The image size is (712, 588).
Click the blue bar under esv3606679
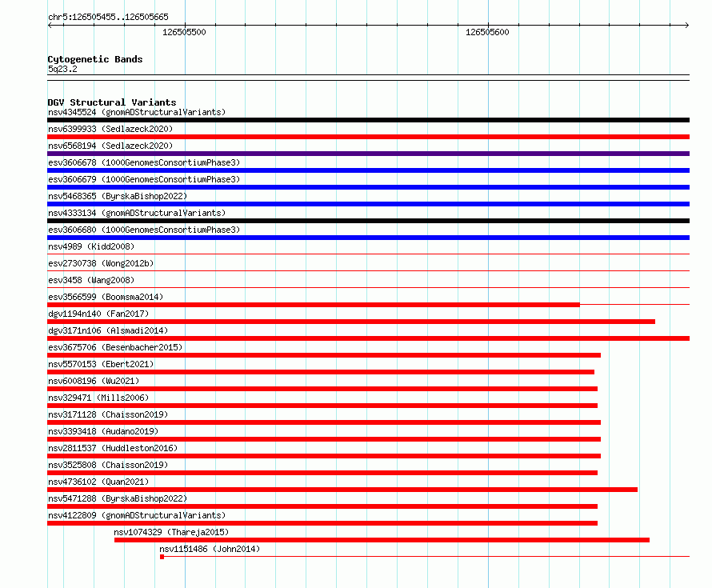click(368, 187)
